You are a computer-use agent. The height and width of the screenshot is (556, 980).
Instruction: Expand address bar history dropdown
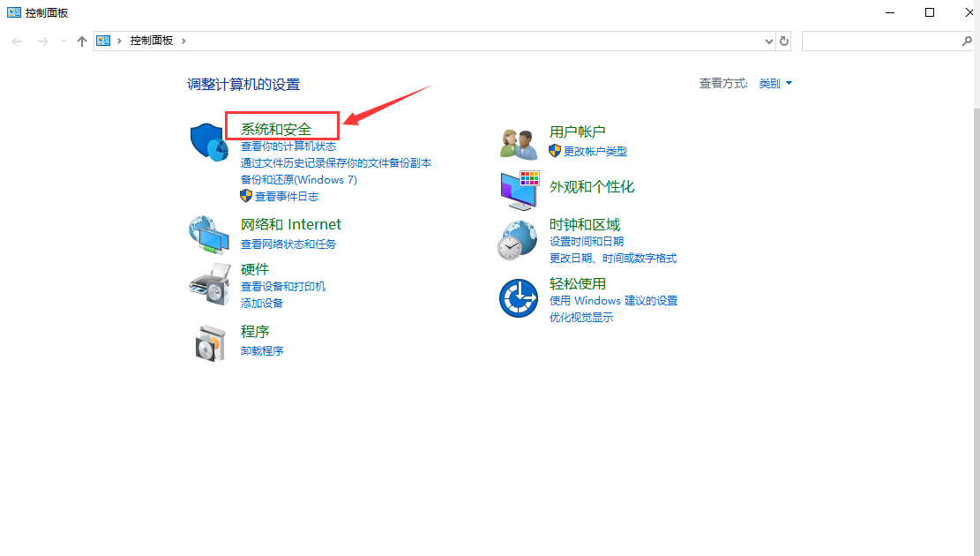coord(769,41)
